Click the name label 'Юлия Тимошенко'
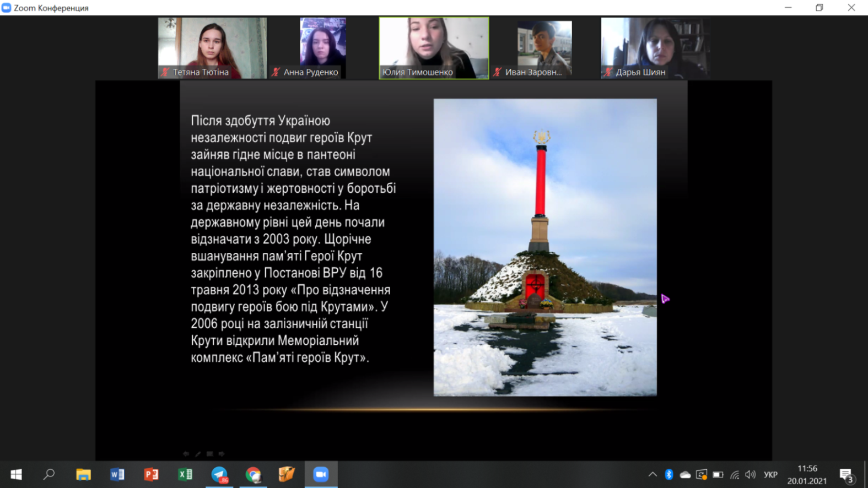Image resolution: width=868 pixels, height=488 pixels. pyautogui.click(x=418, y=72)
